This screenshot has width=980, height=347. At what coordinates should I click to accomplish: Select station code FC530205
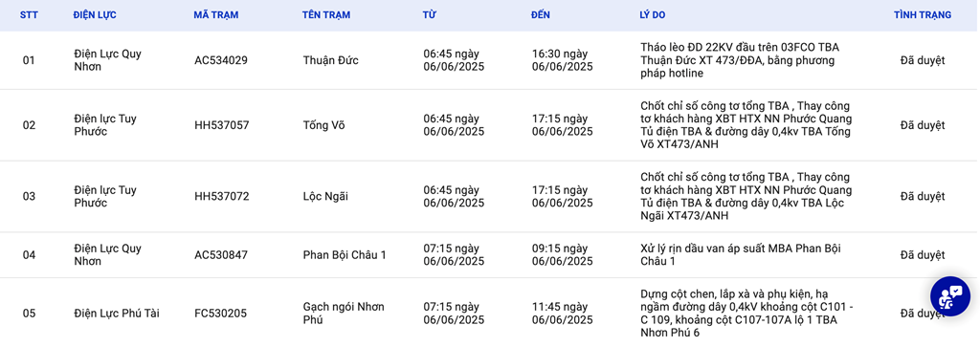click(221, 314)
